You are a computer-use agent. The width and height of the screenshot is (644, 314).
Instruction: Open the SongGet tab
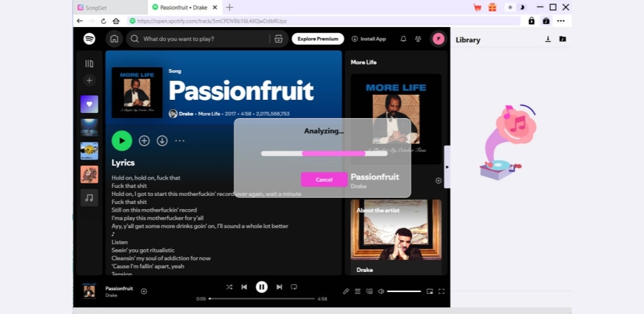pyautogui.click(x=110, y=8)
